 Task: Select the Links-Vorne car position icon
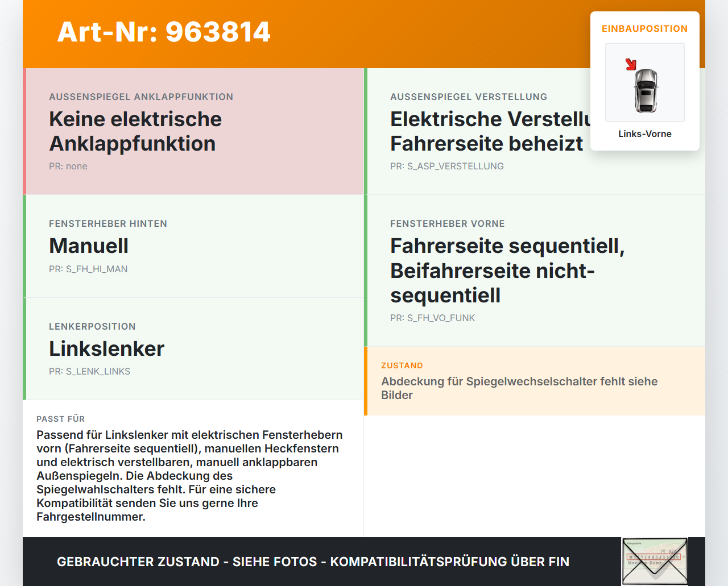645,82
